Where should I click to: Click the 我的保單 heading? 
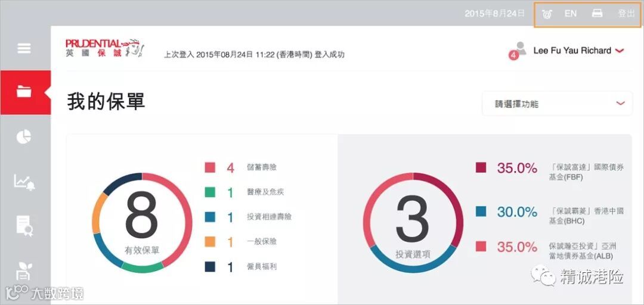pyautogui.click(x=106, y=101)
